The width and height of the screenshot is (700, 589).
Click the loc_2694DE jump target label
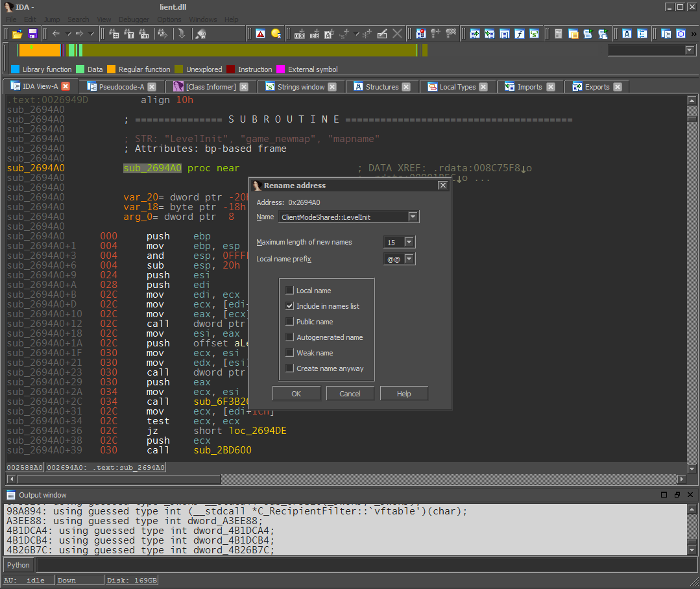tap(258, 431)
